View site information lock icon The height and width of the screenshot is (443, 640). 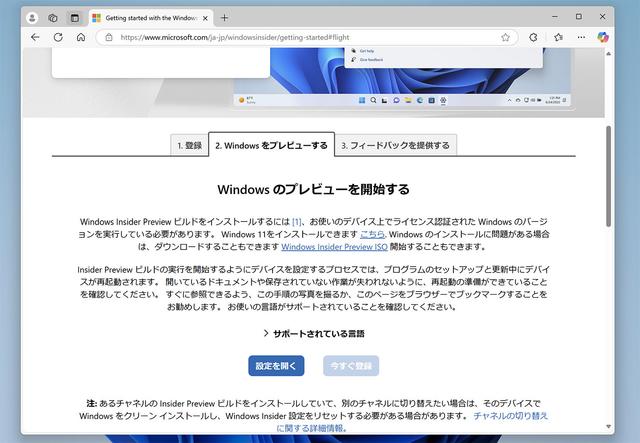click(109, 37)
